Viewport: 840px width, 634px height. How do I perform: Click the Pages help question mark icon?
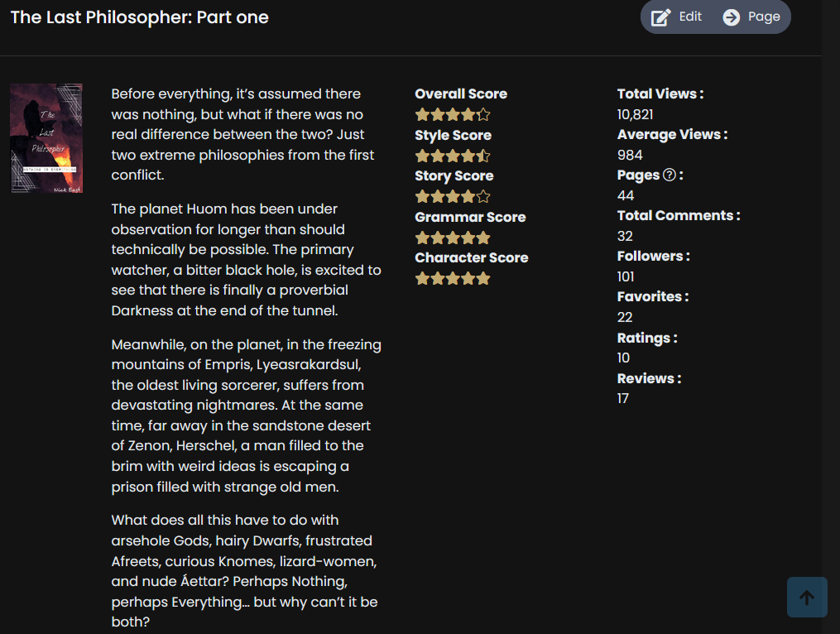point(670,175)
